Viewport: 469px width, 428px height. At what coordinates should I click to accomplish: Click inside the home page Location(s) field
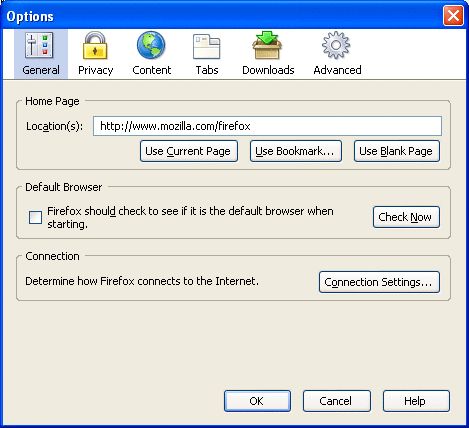click(267, 126)
